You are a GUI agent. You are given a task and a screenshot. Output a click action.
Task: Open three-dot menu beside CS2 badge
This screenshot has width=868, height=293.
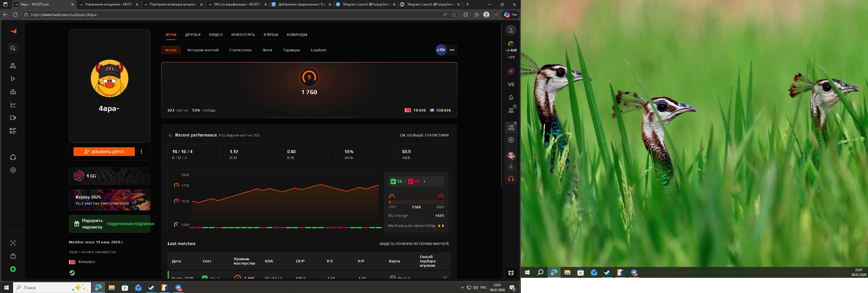452,50
